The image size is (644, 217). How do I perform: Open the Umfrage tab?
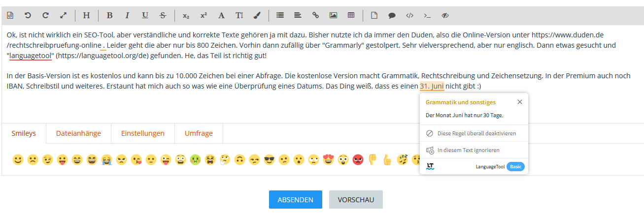[199, 133]
